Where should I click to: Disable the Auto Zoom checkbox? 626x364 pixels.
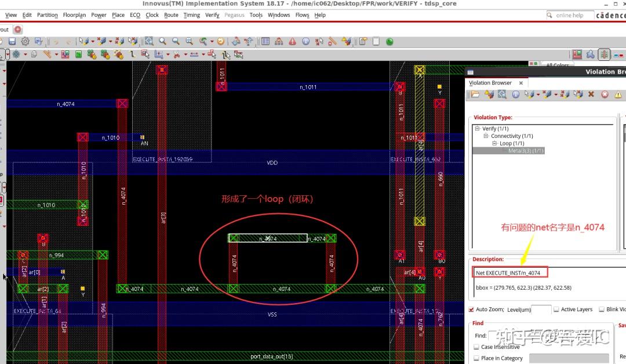coord(471,310)
